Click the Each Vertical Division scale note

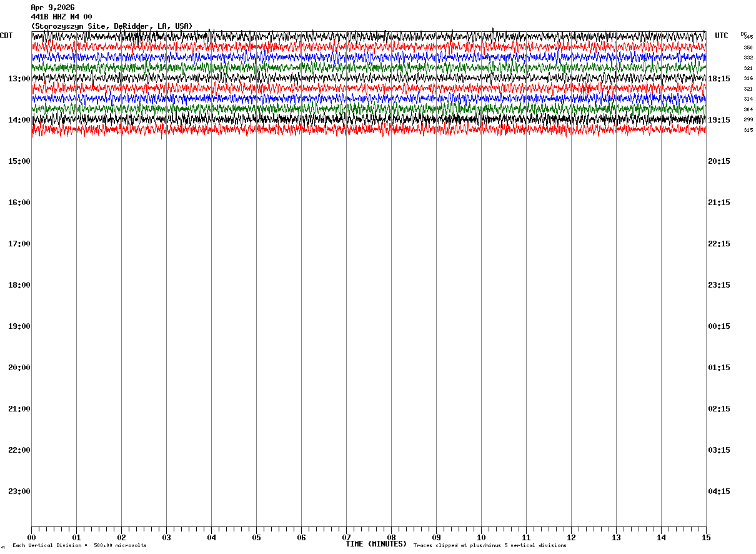click(79, 546)
